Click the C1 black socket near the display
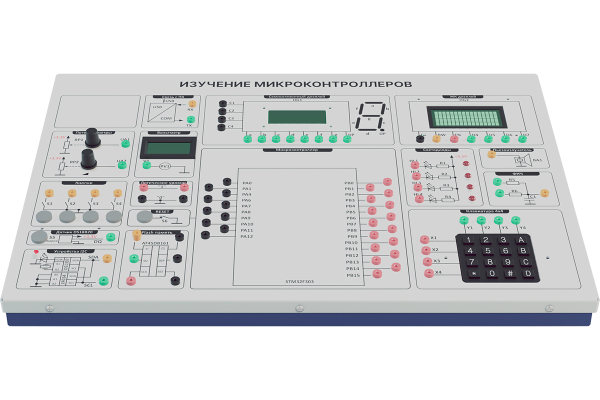 point(222,104)
